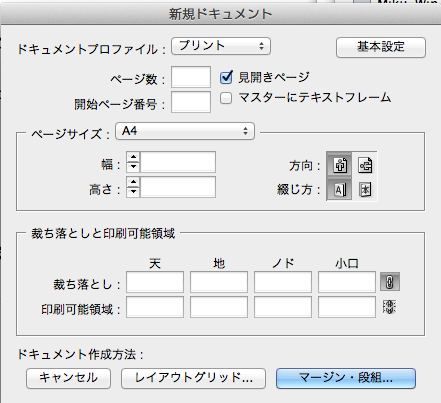Focus the ページ数 input field
This screenshot has width=441, height=403.
tap(191, 77)
